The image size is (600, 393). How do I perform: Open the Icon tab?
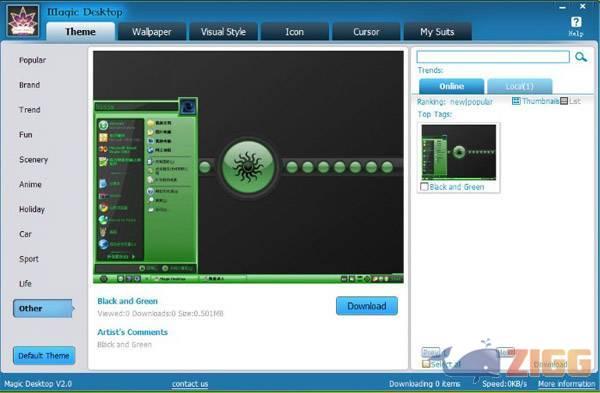pos(295,31)
